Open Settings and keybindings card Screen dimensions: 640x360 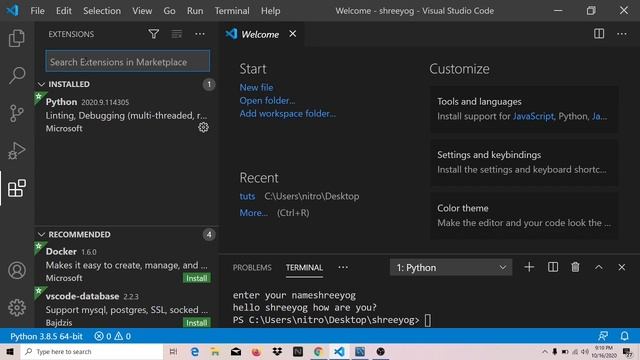pyautogui.click(x=524, y=162)
